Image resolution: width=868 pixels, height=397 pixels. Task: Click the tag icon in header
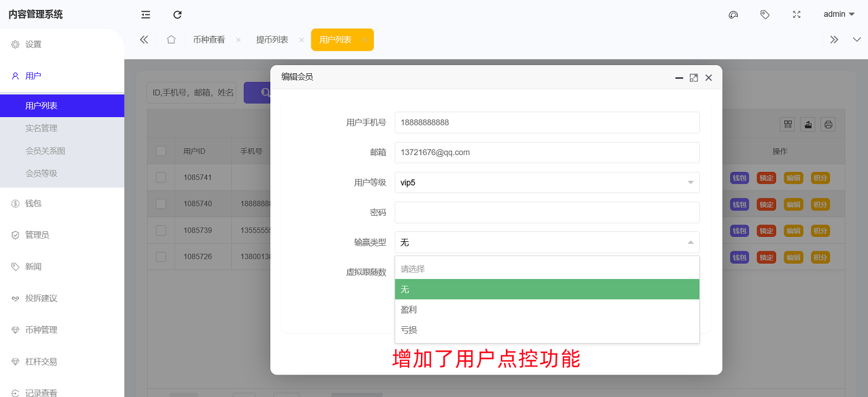tap(764, 14)
